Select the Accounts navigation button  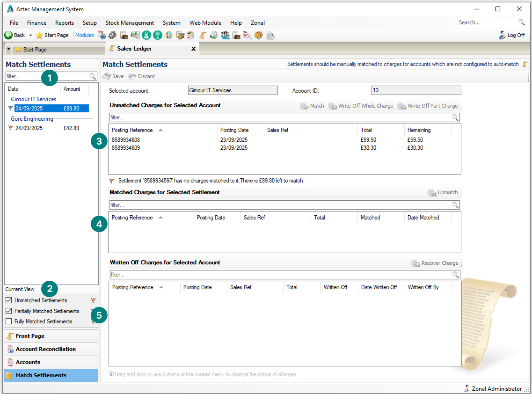tap(28, 362)
